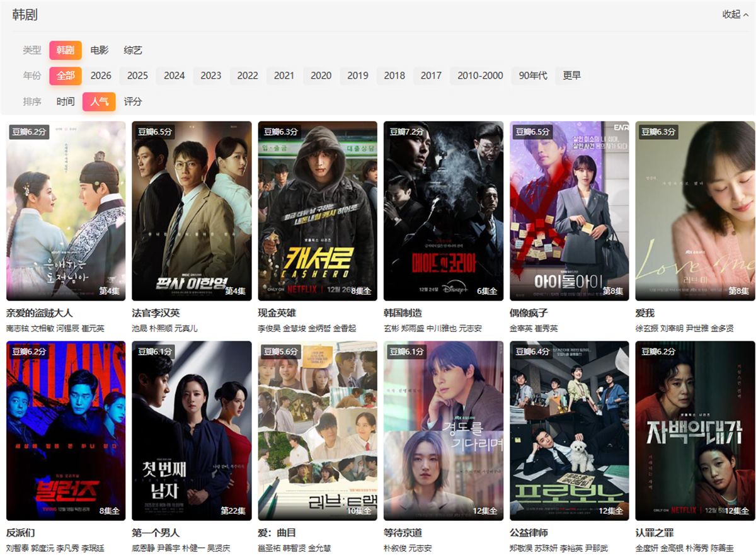Collapse the filter panel with 收起
Viewport: 756px width, 558px height.
[735, 14]
